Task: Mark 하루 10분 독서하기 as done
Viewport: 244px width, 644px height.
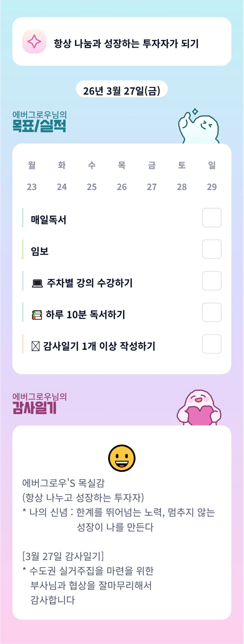Action: point(212,312)
